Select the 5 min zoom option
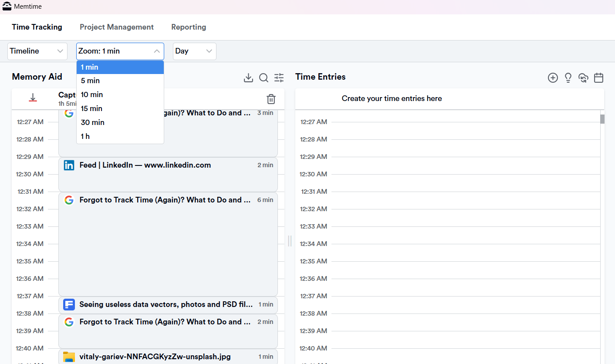 click(90, 81)
